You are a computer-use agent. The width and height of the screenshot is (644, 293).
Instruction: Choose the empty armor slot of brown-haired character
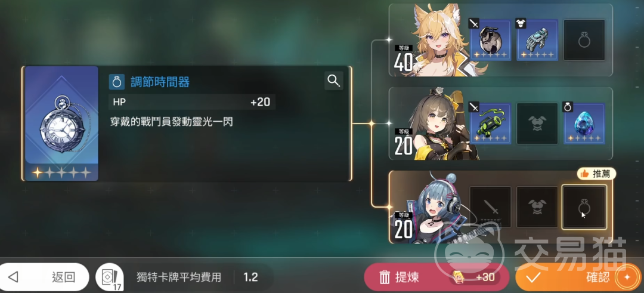(x=537, y=124)
